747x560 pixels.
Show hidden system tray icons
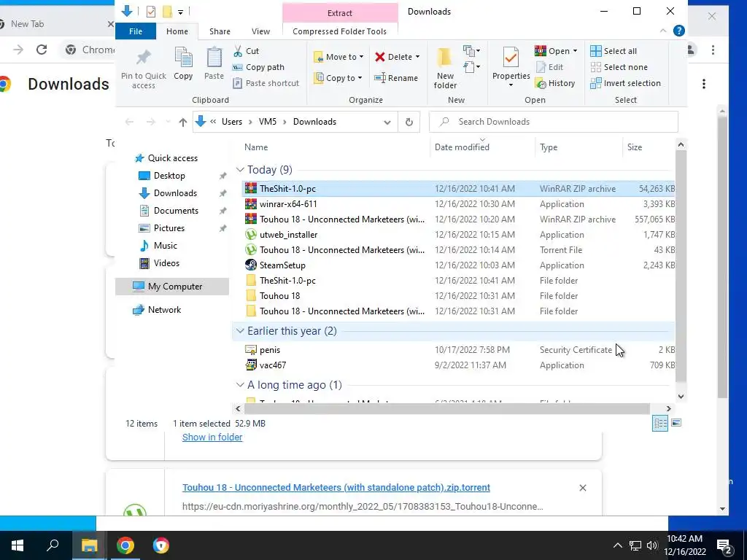pyautogui.click(x=617, y=545)
